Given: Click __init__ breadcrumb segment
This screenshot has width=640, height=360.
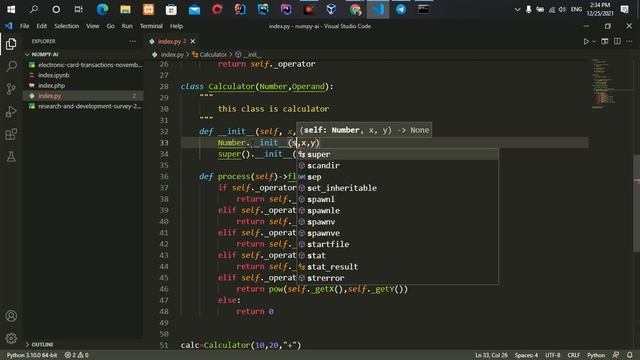Looking at the screenshot, I should click(x=252, y=54).
